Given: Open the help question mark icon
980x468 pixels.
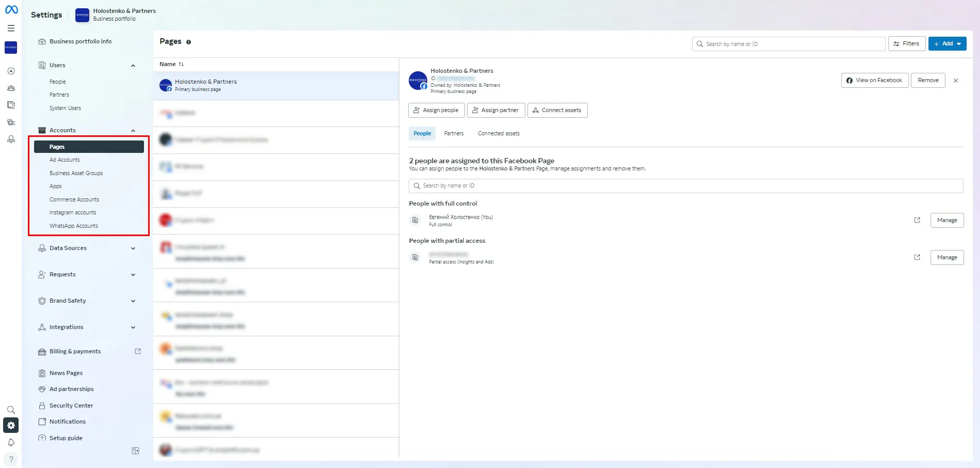Looking at the screenshot, I should 11,459.
